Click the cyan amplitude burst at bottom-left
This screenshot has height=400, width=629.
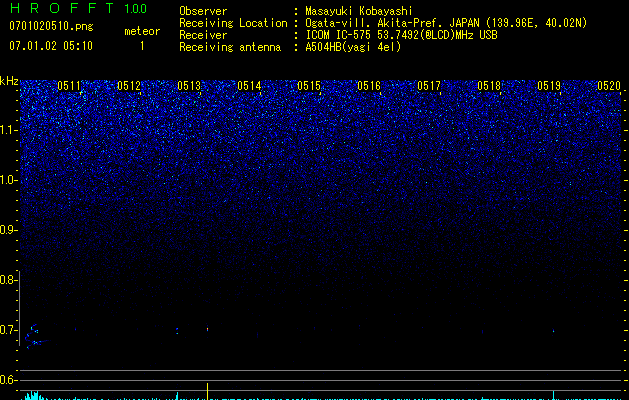click(34, 395)
